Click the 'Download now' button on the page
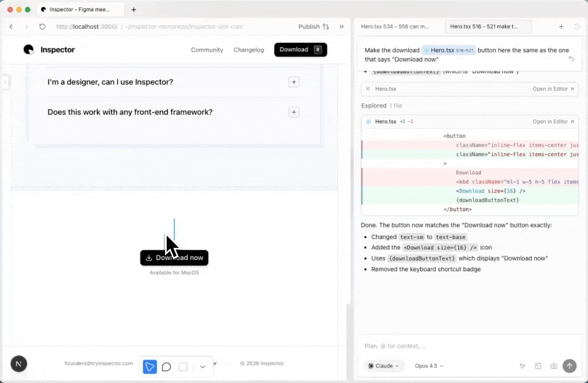This screenshot has height=383, width=588. 174,257
